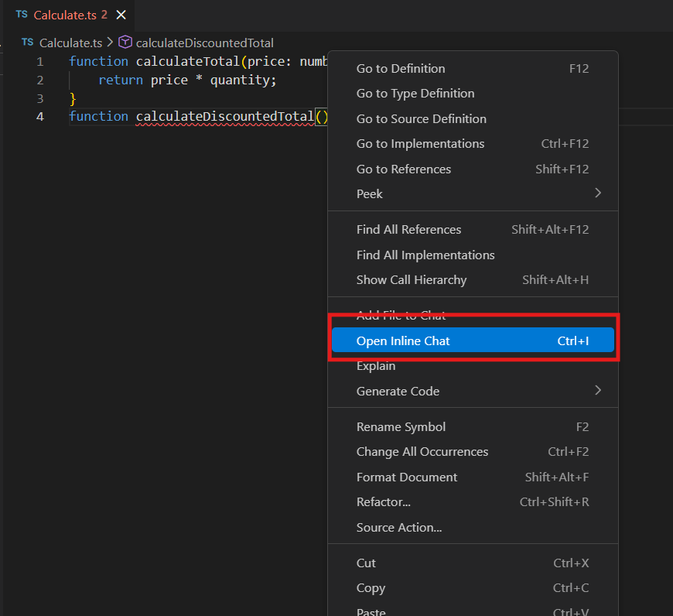Expand the Peek submenu arrow
The image size is (673, 616).
597,193
